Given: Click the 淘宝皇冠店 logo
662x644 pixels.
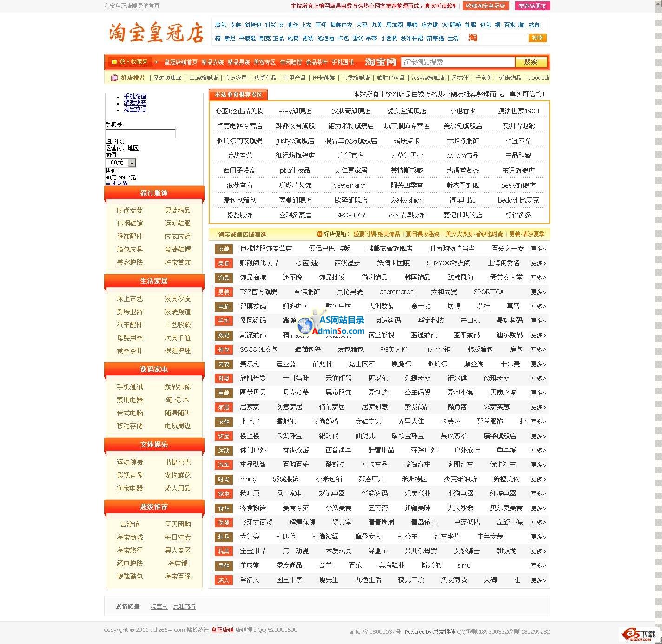Looking at the screenshot, I should (x=156, y=33).
